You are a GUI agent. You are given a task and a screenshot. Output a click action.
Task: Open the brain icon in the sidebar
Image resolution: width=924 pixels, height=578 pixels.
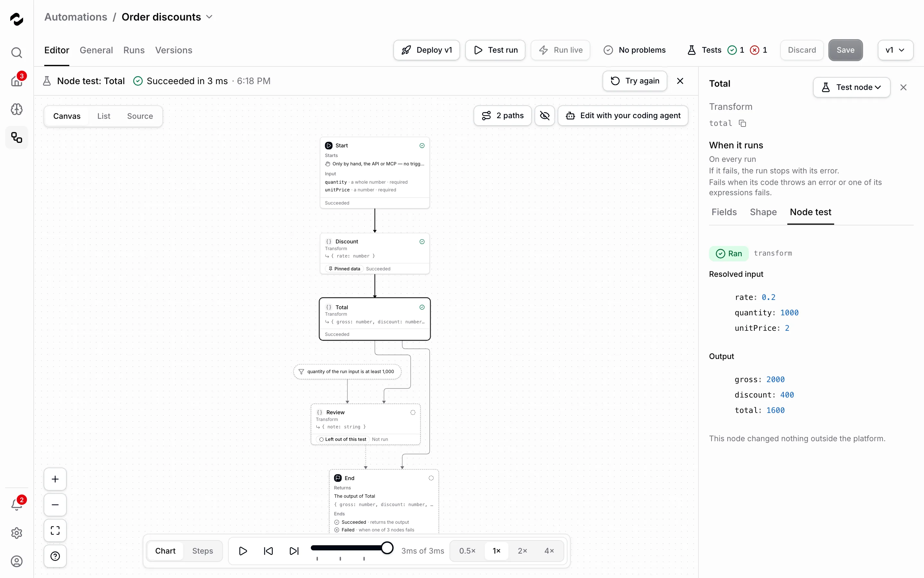[x=16, y=109]
